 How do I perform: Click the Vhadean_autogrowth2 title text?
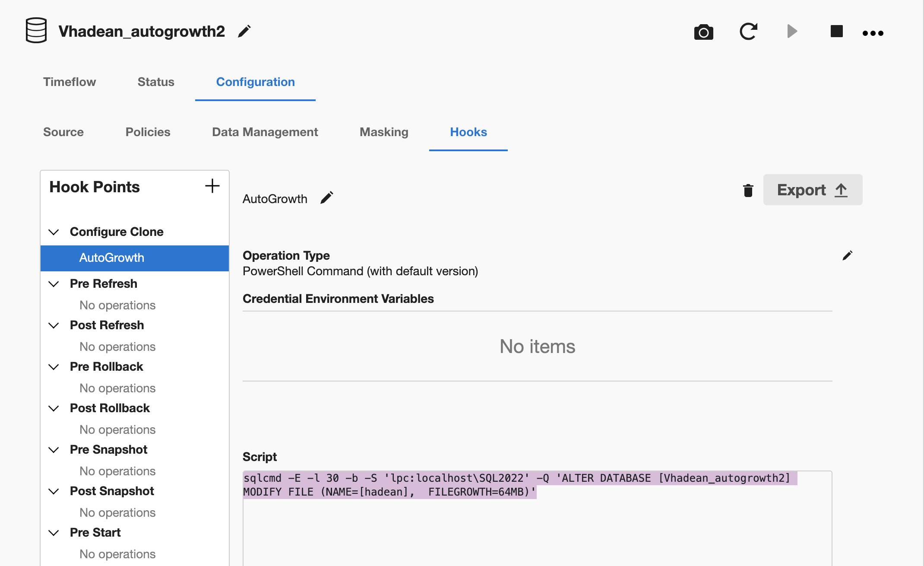point(142,31)
